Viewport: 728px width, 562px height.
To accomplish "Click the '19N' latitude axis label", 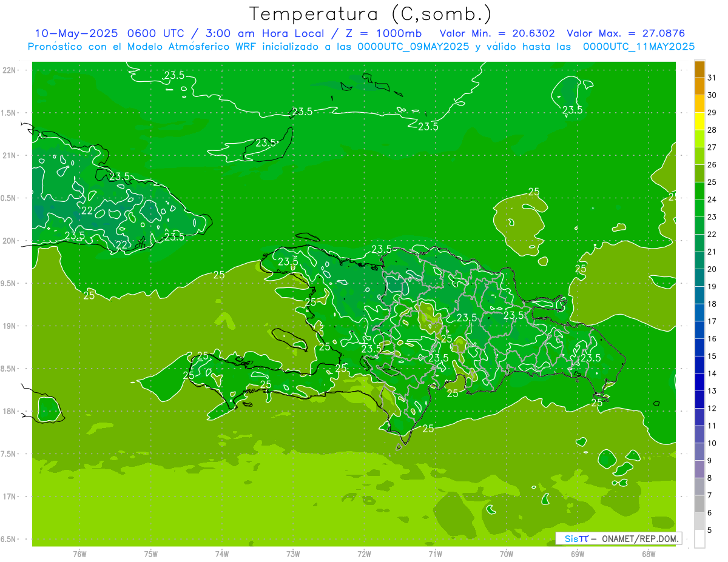I will click(x=10, y=326).
